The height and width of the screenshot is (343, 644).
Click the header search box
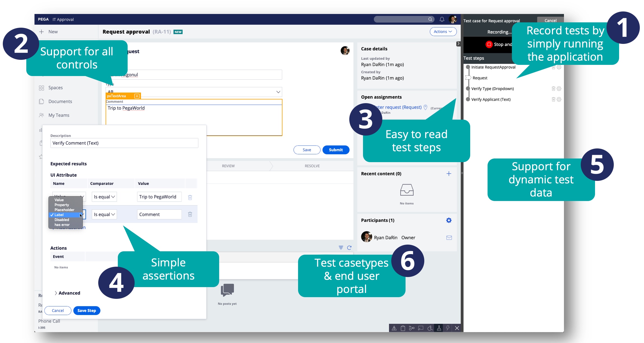tap(404, 19)
